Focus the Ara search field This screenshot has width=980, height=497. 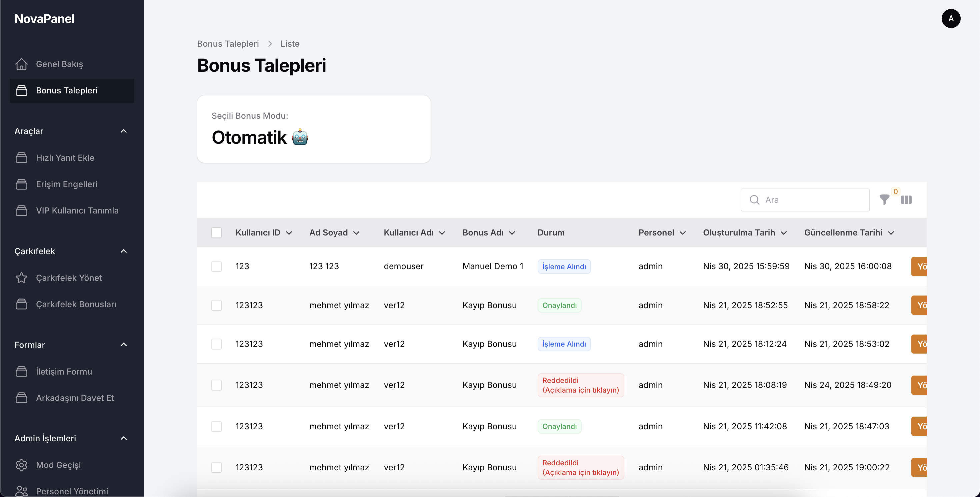805,200
